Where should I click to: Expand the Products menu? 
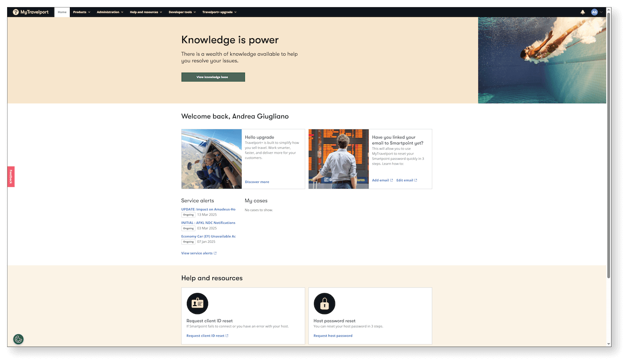pyautogui.click(x=81, y=12)
